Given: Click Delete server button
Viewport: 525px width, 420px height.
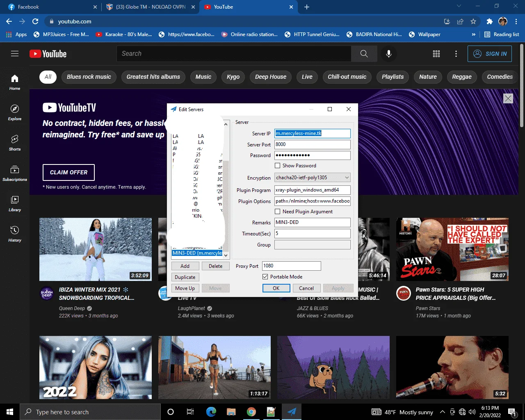Looking at the screenshot, I should 216,266.
